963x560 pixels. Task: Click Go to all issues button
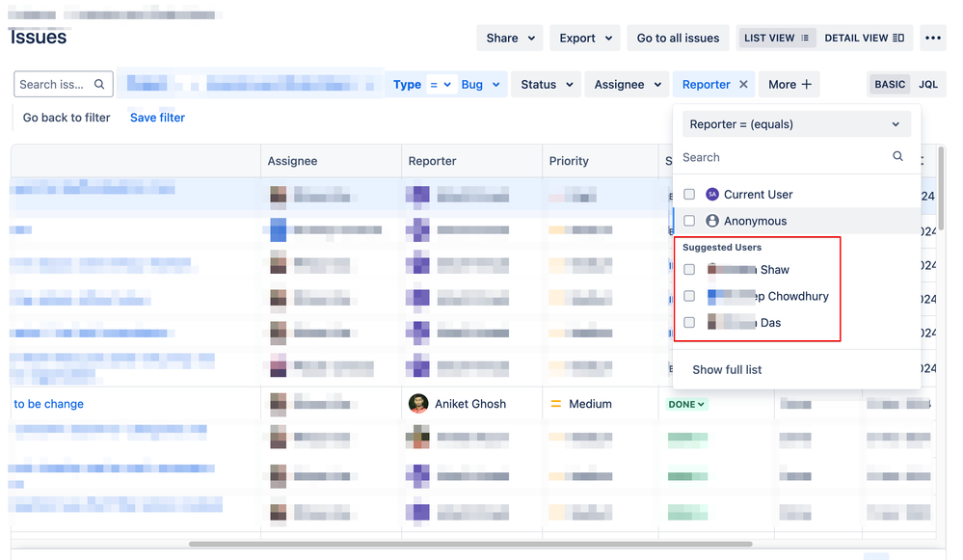point(678,39)
